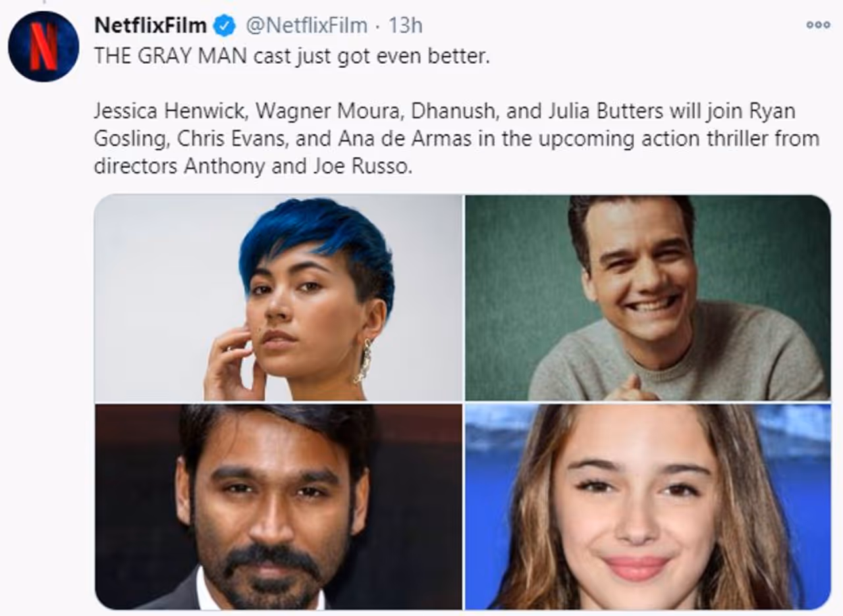
Task: Click the "THE GRAY MAN" title text
Action: [172, 56]
